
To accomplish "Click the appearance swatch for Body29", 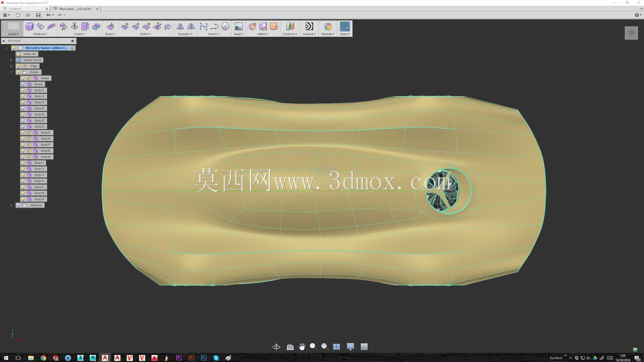I will (x=29, y=157).
